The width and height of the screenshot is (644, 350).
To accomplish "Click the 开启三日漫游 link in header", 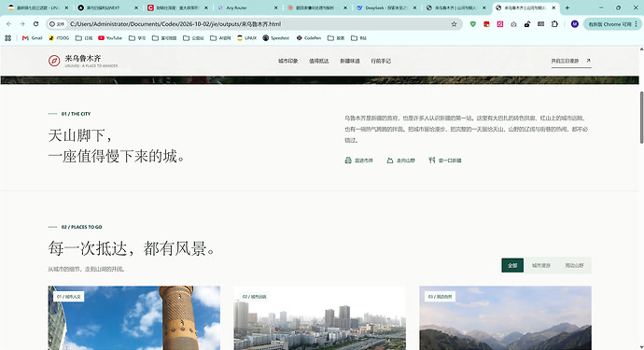I will tap(571, 61).
